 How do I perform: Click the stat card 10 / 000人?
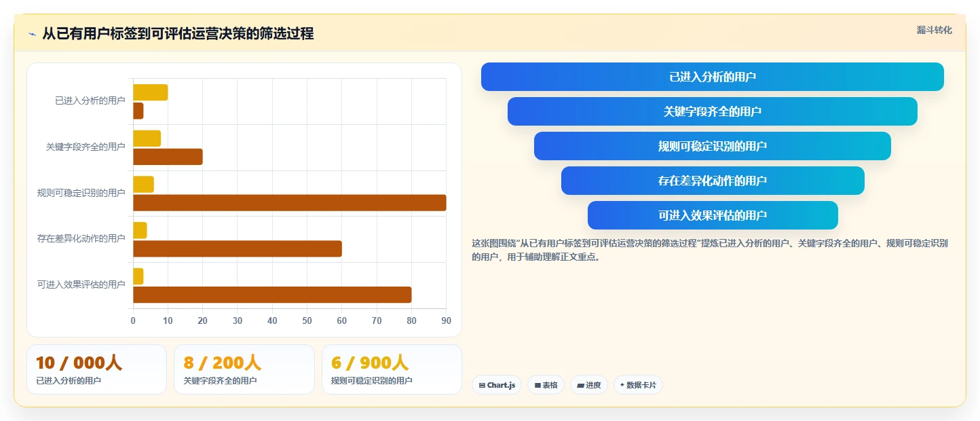[x=96, y=369]
